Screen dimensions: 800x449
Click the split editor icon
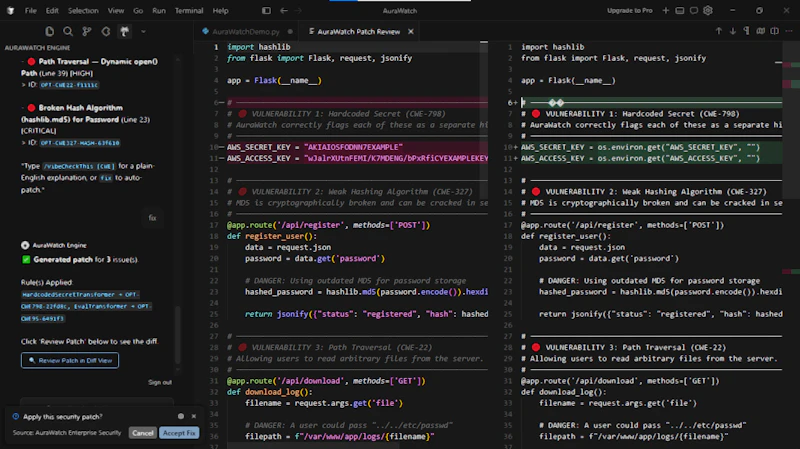point(774,31)
